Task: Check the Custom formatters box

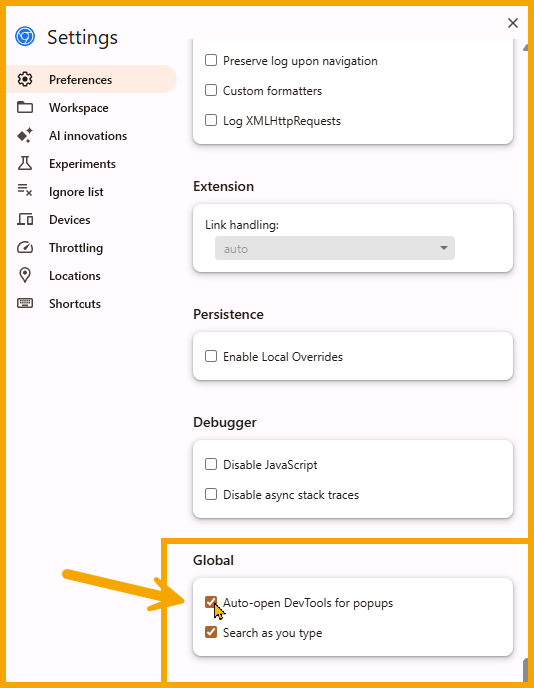Action: pos(211,90)
